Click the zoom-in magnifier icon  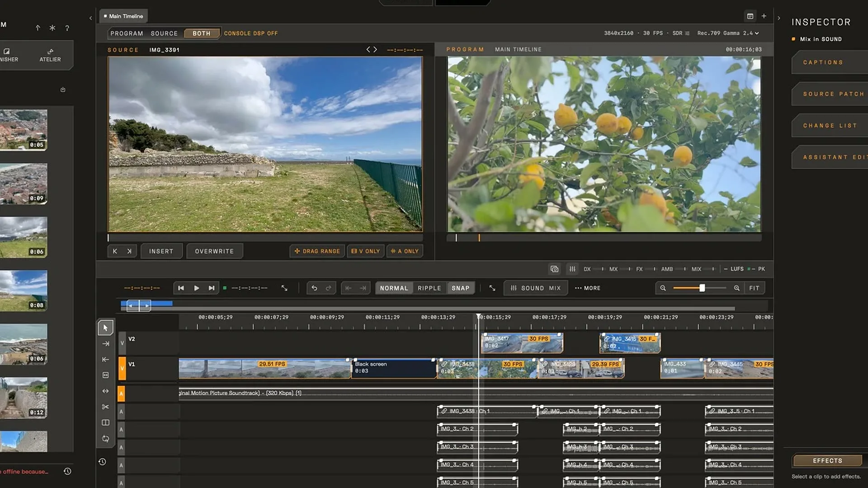(736, 288)
